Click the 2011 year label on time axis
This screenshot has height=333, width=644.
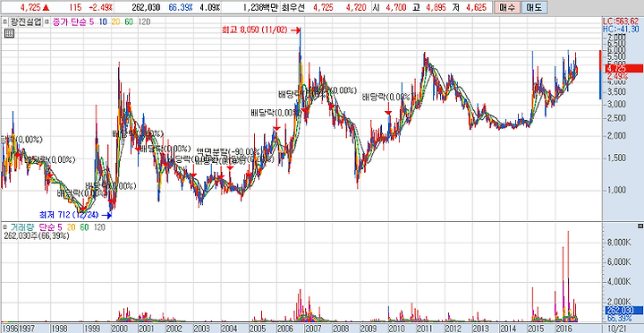coord(425,329)
